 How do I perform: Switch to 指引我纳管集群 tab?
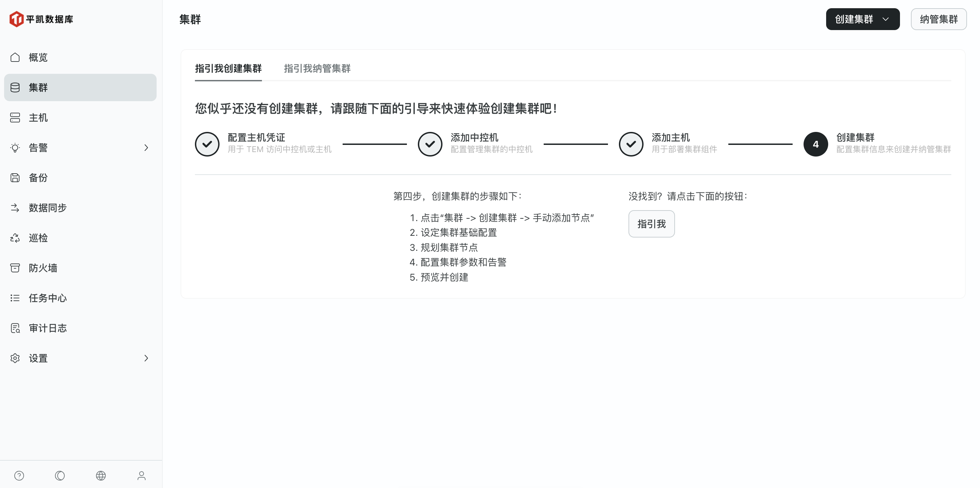[x=317, y=68]
